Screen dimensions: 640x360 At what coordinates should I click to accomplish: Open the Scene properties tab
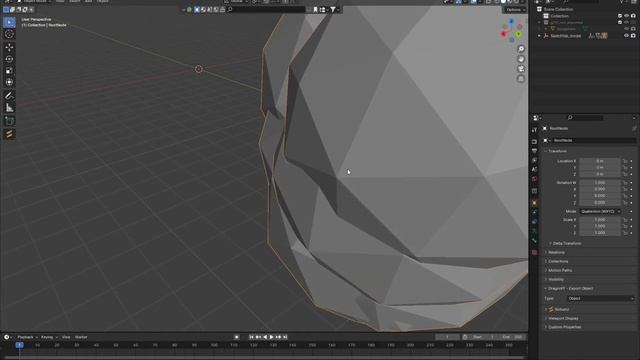[x=534, y=170]
